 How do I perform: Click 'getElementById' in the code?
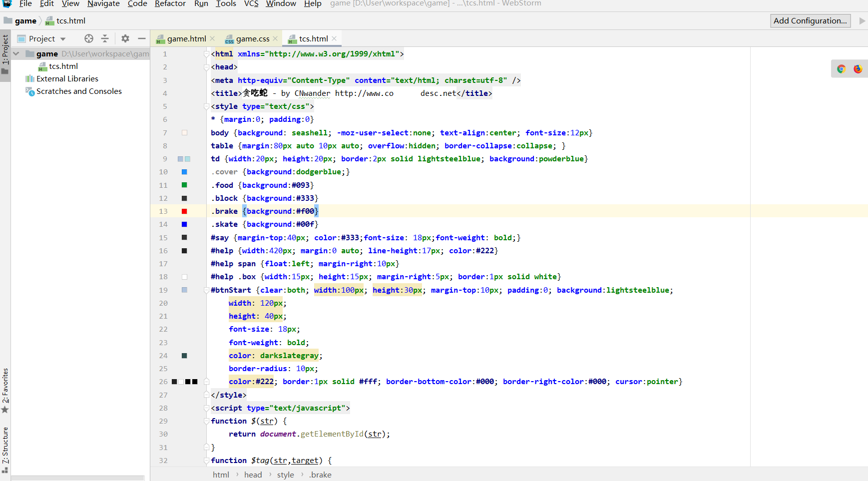pyautogui.click(x=332, y=434)
